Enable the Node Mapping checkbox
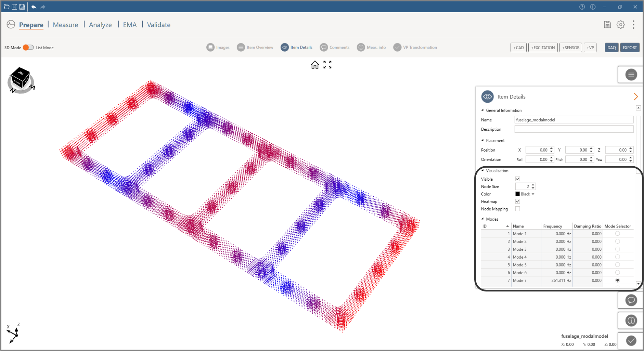644x351 pixels. tap(517, 209)
